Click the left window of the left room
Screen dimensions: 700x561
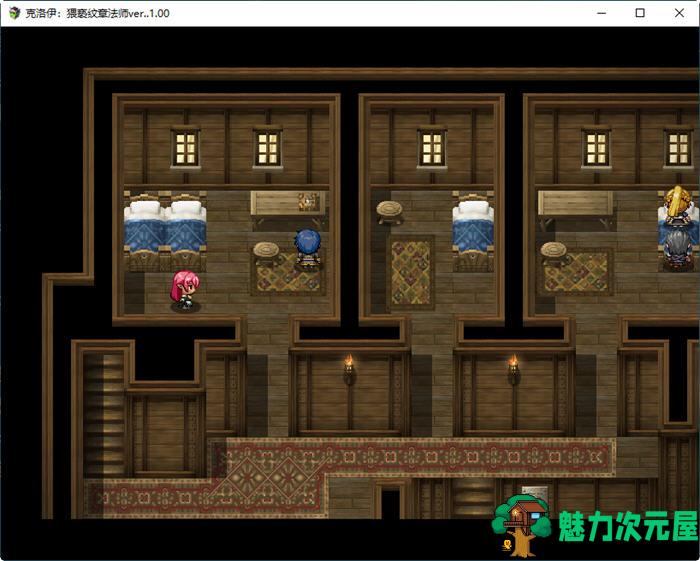(x=185, y=148)
